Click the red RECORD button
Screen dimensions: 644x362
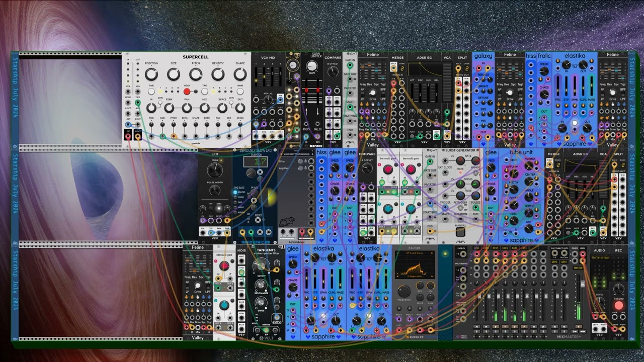(619, 305)
